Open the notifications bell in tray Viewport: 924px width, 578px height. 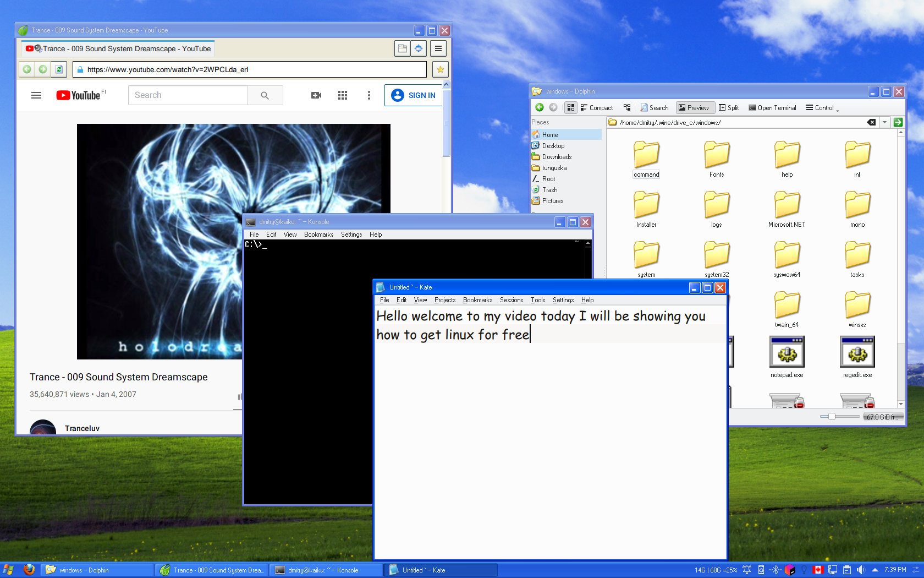pyautogui.click(x=747, y=570)
